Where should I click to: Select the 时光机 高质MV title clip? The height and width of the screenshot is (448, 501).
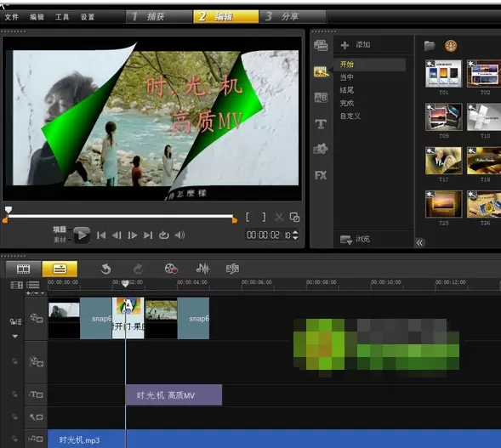174,395
